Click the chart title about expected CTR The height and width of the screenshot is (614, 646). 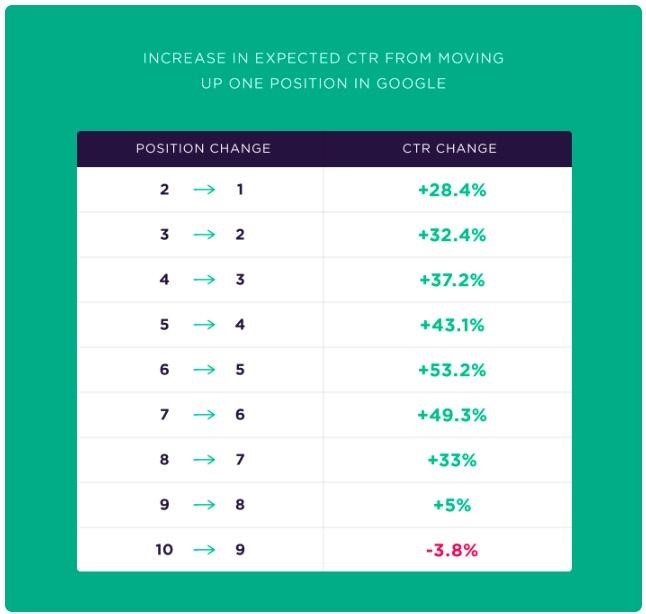coord(323,70)
